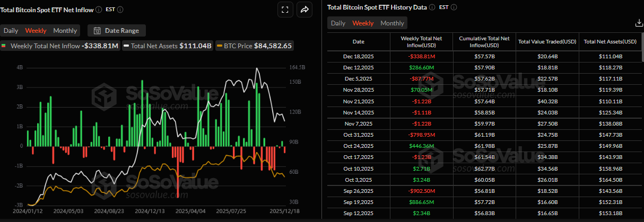Viewport: 644px width, 222px height.
Task: Click info icon beside History Data title
Action: [x=432, y=7]
